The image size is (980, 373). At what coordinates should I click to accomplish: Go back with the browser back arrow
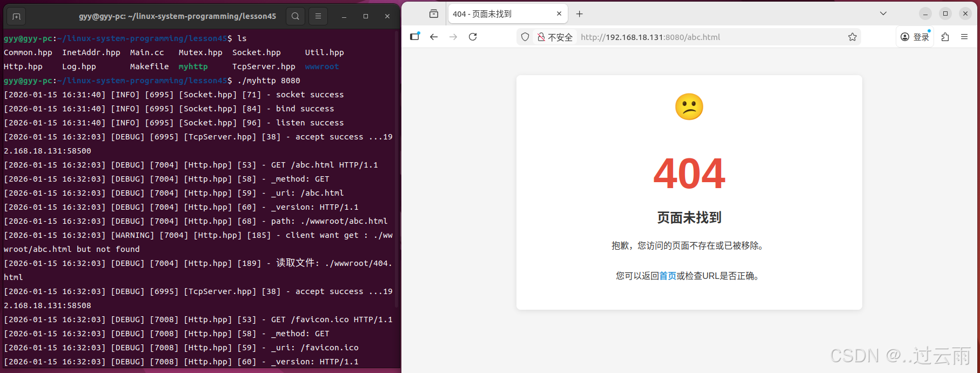434,37
